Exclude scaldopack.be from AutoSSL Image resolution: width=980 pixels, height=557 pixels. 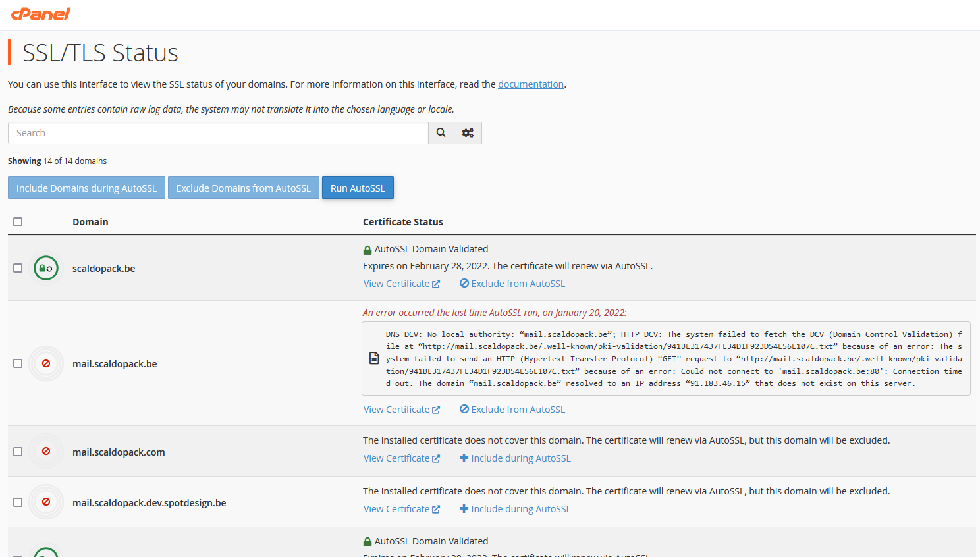[512, 284]
